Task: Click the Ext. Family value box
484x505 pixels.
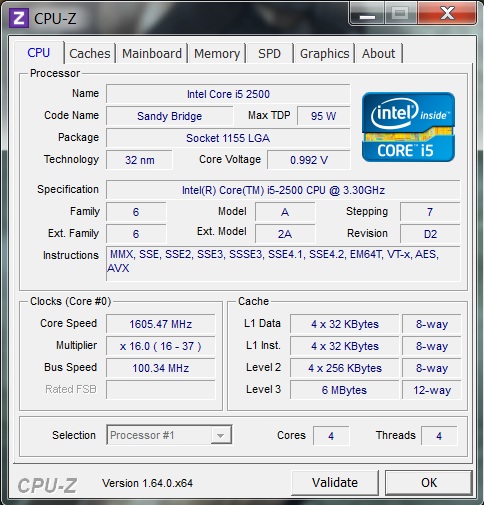Action: tap(136, 234)
